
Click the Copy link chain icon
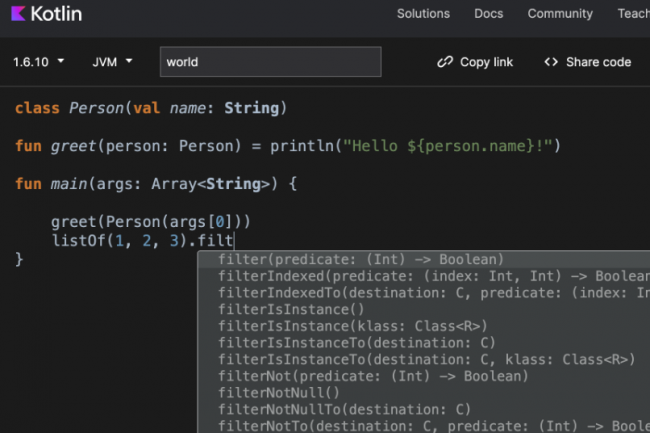coord(445,62)
